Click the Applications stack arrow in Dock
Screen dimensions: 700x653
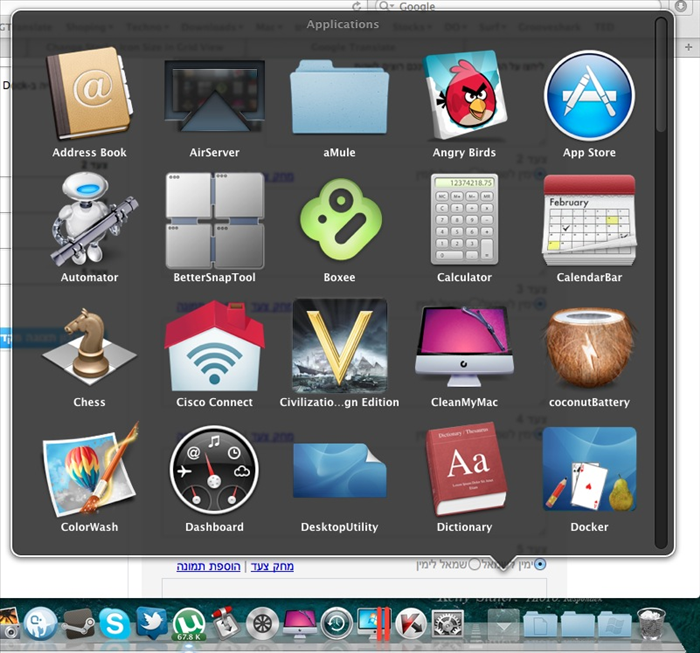pos(504,624)
